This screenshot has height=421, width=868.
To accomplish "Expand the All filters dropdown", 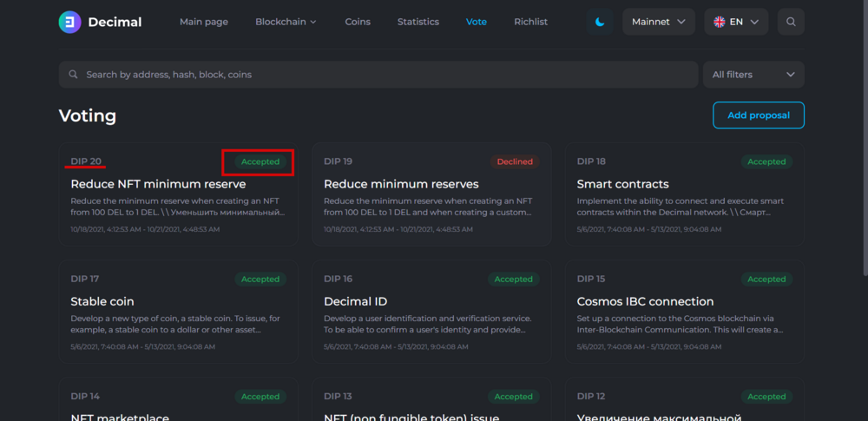I will 753,75.
